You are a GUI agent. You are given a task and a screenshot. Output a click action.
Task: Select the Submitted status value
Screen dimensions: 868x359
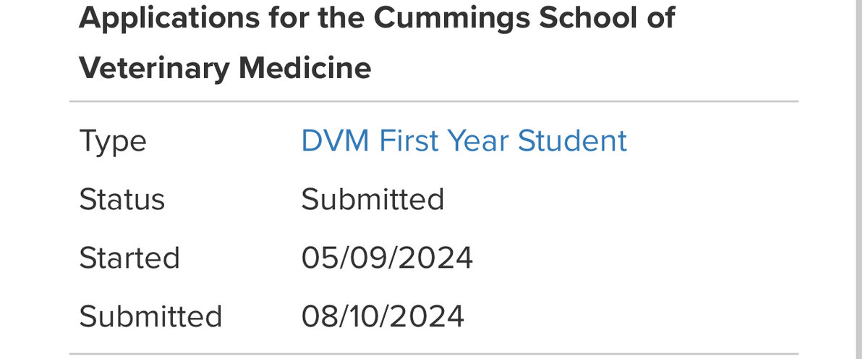(373, 199)
